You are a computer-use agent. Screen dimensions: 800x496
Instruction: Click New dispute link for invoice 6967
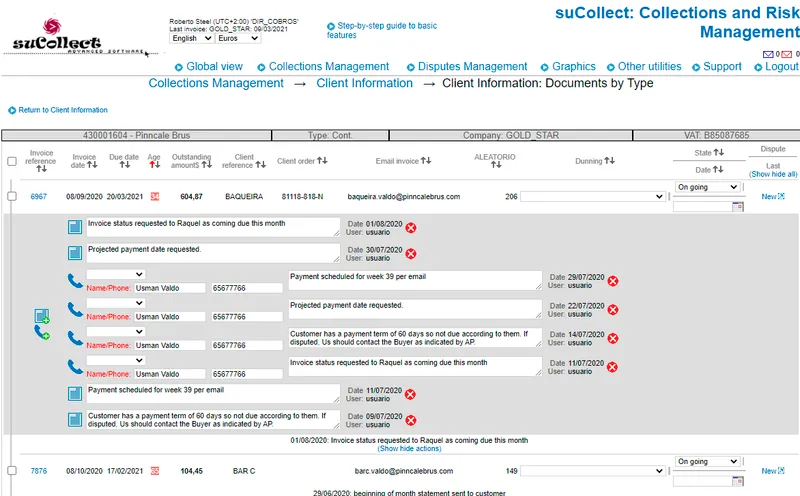[x=773, y=196]
